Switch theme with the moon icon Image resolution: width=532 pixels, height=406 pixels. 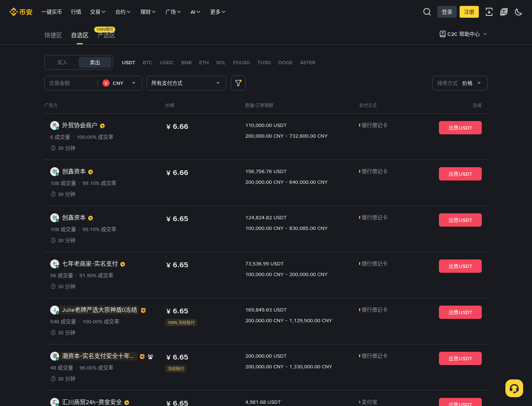click(x=519, y=12)
